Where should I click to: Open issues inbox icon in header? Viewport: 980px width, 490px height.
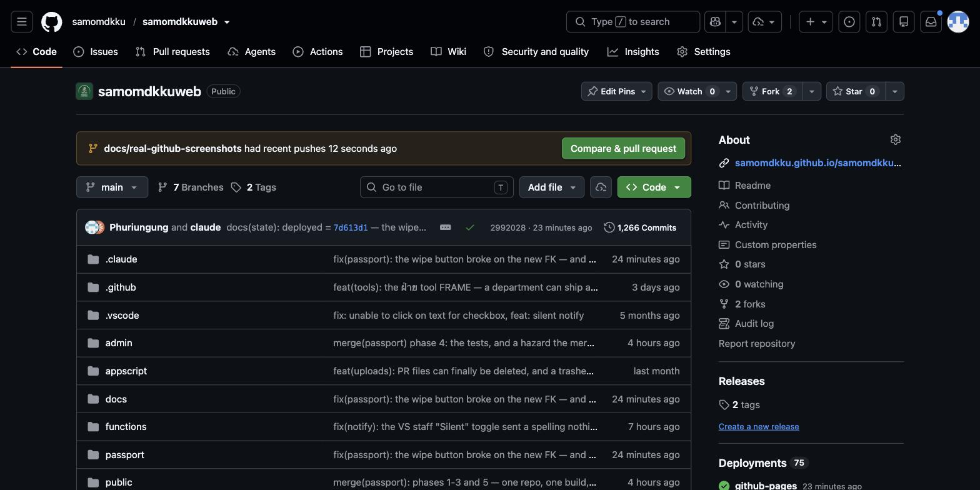849,22
